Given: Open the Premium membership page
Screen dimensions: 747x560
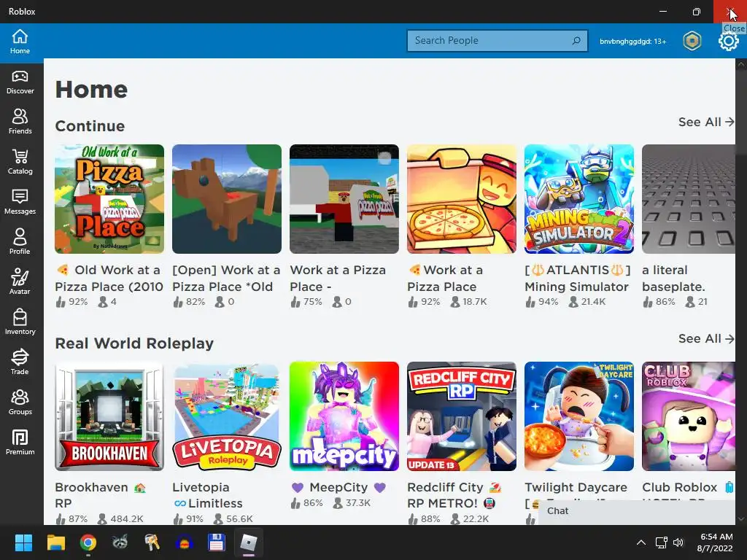Looking at the screenshot, I should (20, 443).
